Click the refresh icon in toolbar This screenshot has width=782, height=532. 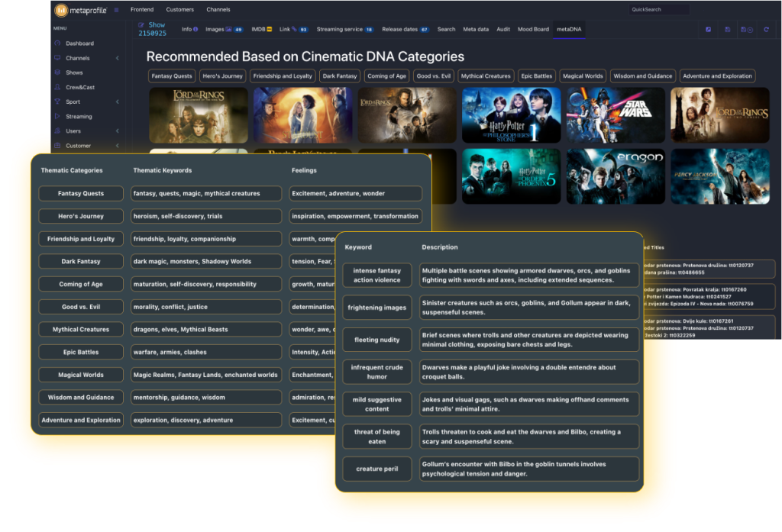coord(766,30)
